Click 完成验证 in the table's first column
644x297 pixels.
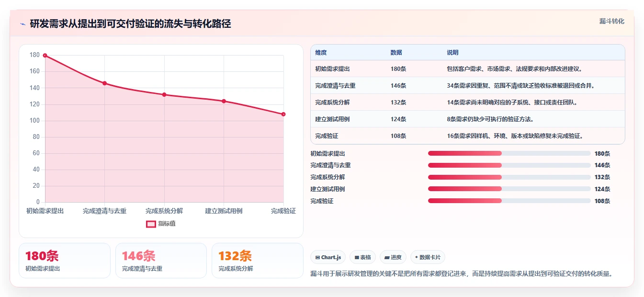[327, 136]
